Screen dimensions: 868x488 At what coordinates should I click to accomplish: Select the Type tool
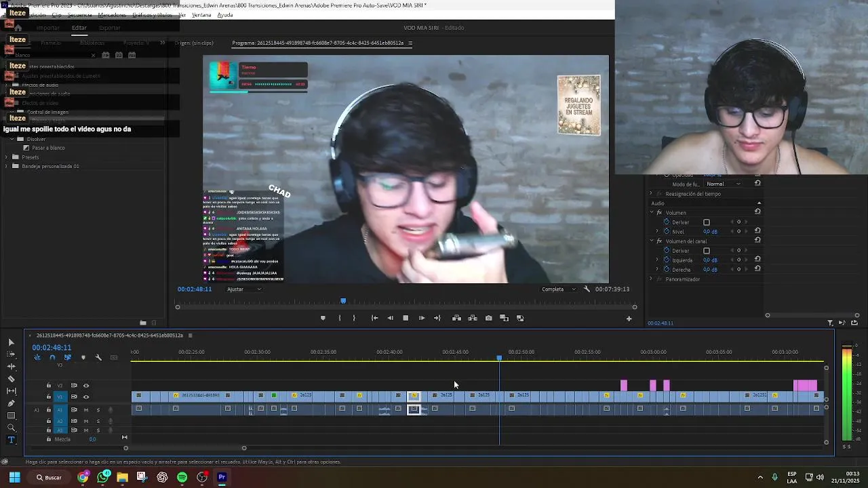[11, 440]
